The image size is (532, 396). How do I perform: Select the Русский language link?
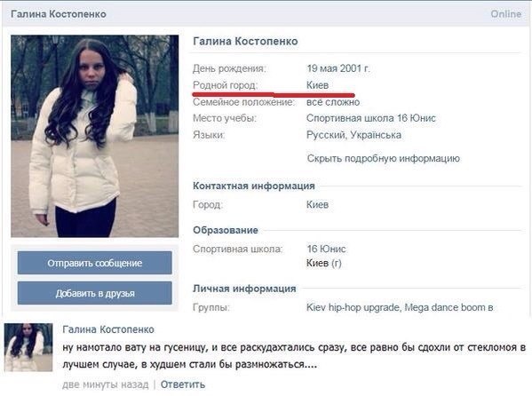click(x=326, y=135)
